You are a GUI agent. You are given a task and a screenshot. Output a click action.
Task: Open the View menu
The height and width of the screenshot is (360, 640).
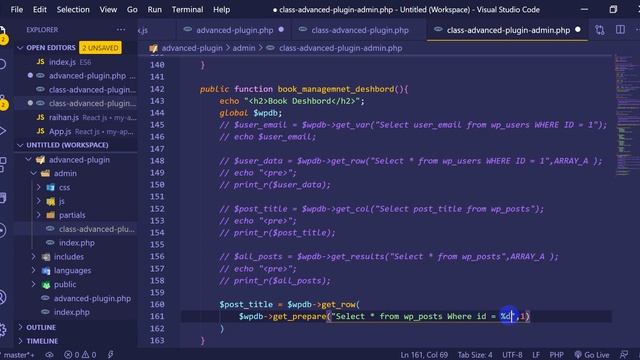[x=108, y=9]
